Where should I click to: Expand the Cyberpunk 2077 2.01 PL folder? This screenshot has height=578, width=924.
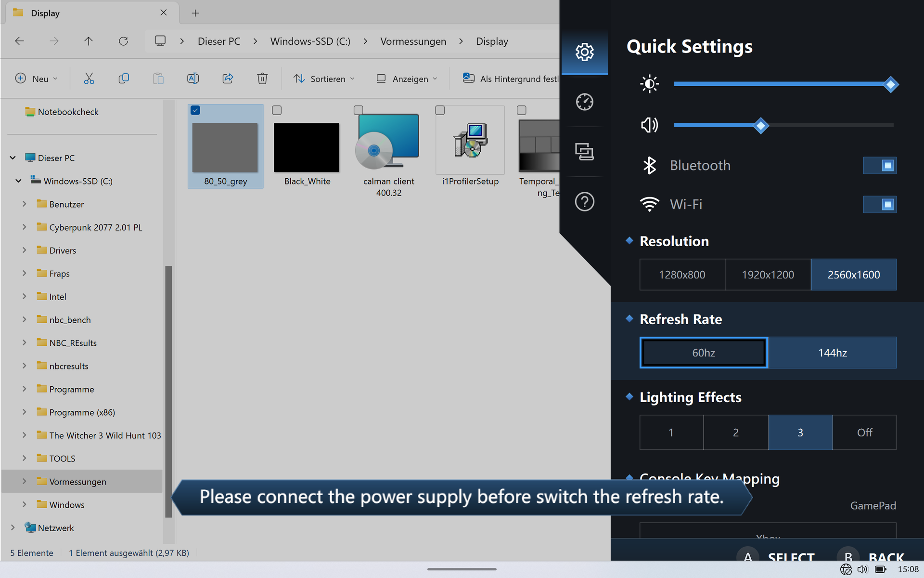coord(24,227)
